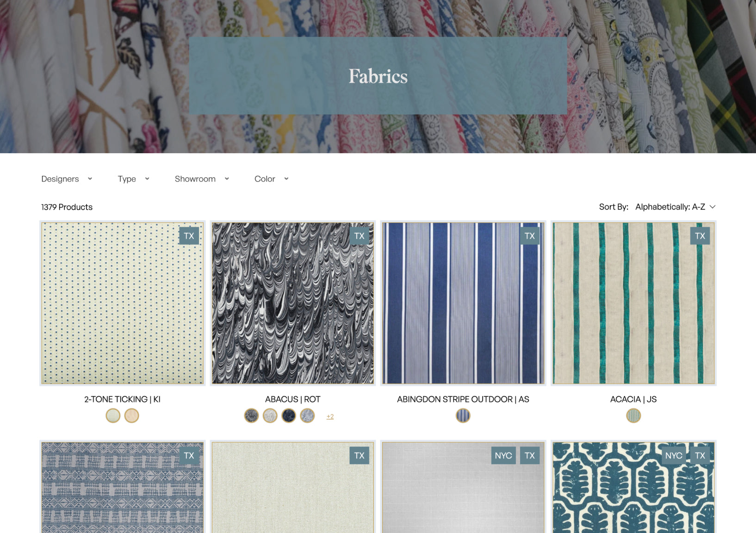
Task: Choose the dark navy Abacus swatch
Action: (289, 416)
